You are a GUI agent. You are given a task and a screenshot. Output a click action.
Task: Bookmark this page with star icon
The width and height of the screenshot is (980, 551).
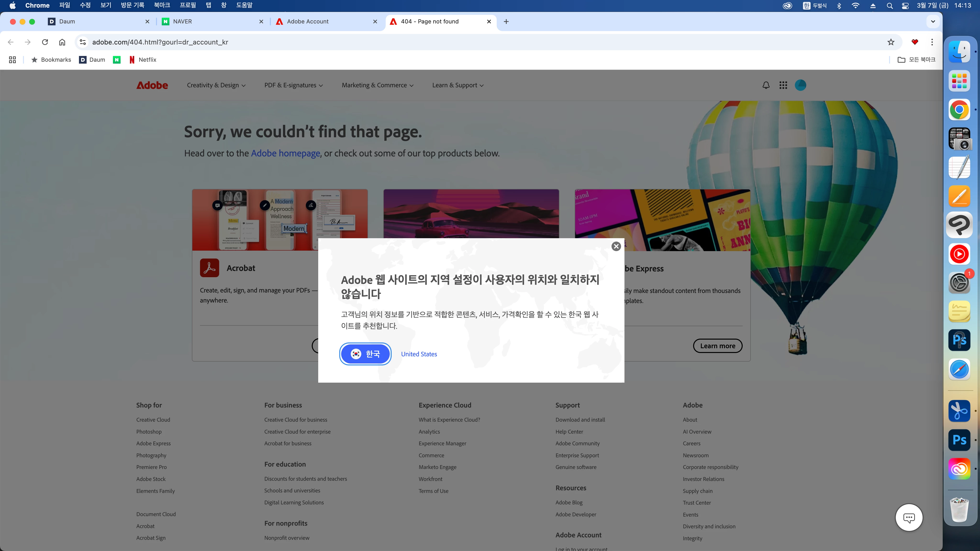tap(891, 42)
